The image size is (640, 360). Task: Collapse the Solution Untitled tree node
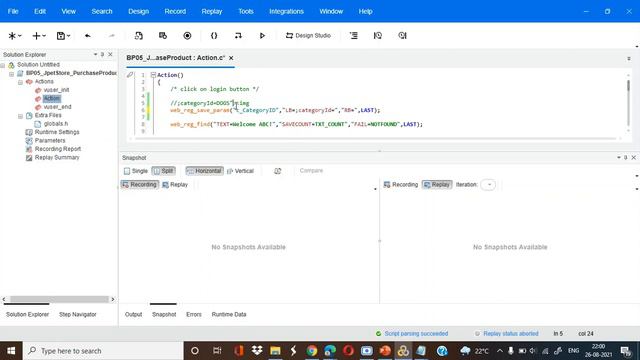(x=3, y=65)
